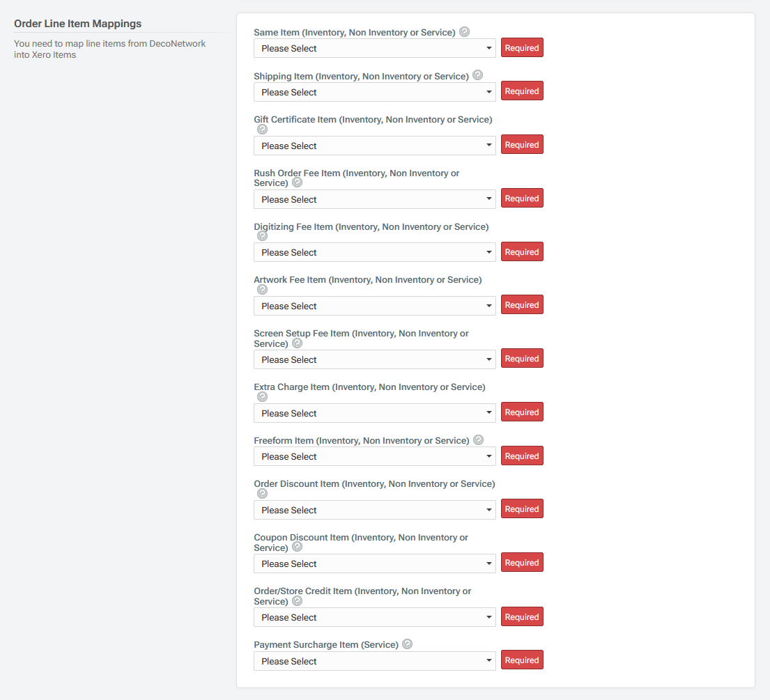The image size is (770, 700).
Task: Click the Artwork Fee Item help icon
Action: click(x=262, y=289)
